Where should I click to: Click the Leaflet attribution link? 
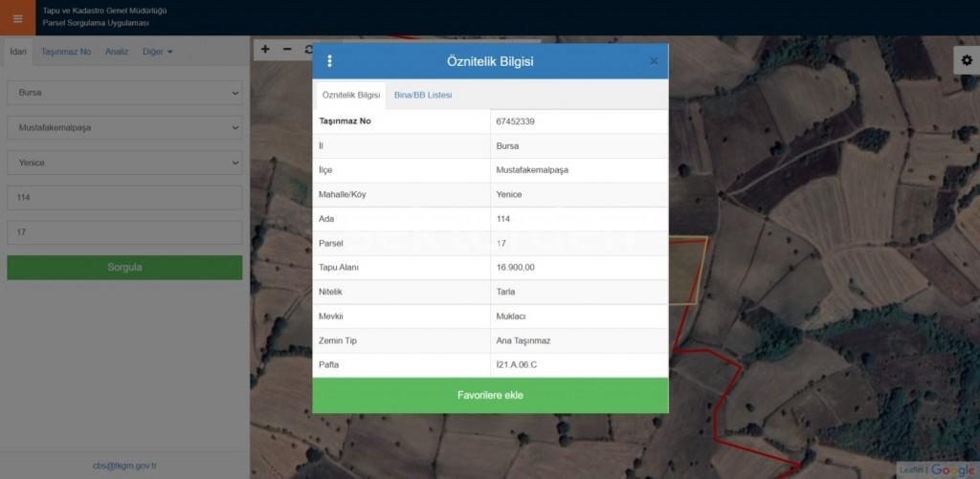point(912,470)
